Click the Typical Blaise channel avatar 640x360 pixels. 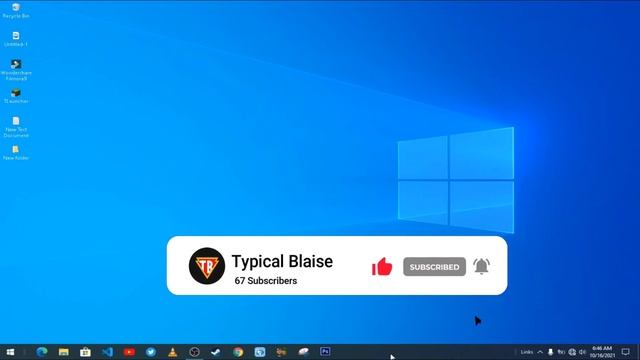coord(207,266)
